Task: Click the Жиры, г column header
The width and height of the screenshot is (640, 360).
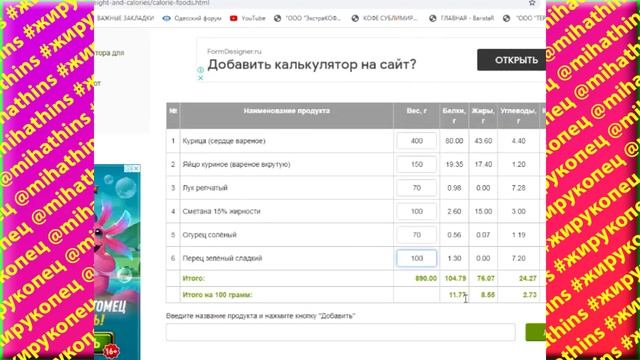Action: coord(483,116)
